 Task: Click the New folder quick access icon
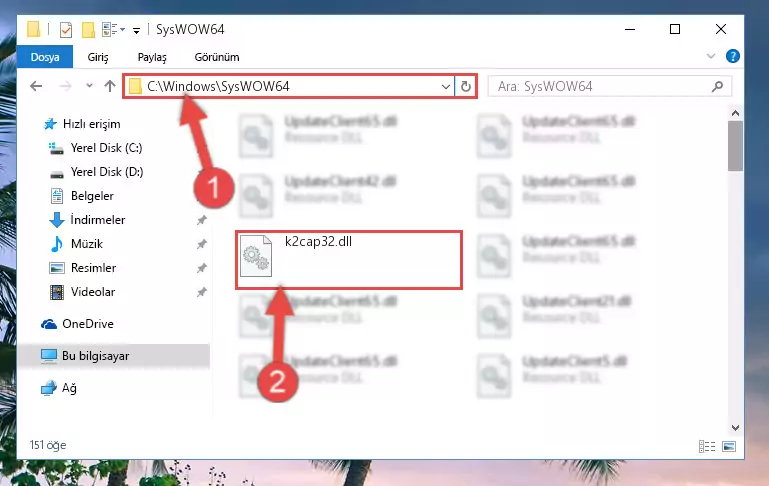(x=88, y=30)
